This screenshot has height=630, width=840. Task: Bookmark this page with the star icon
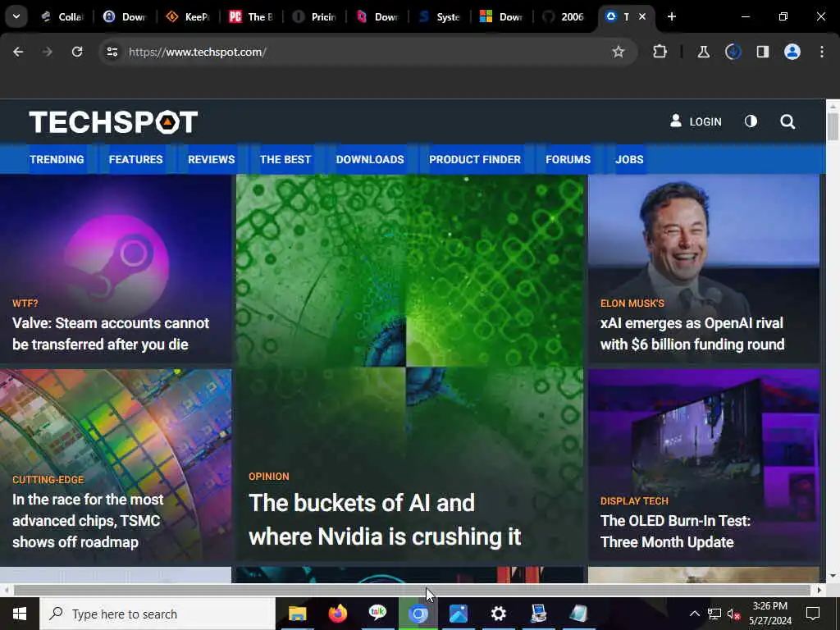pyautogui.click(x=619, y=52)
